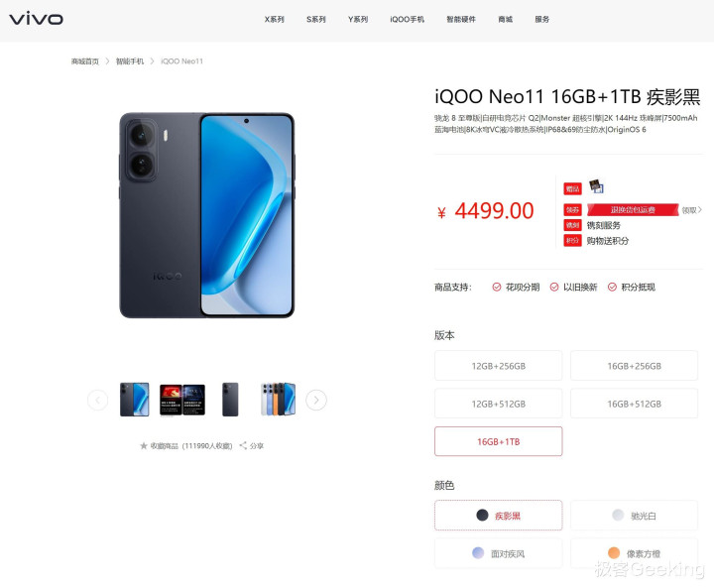Open the X系列 menu

(274, 19)
